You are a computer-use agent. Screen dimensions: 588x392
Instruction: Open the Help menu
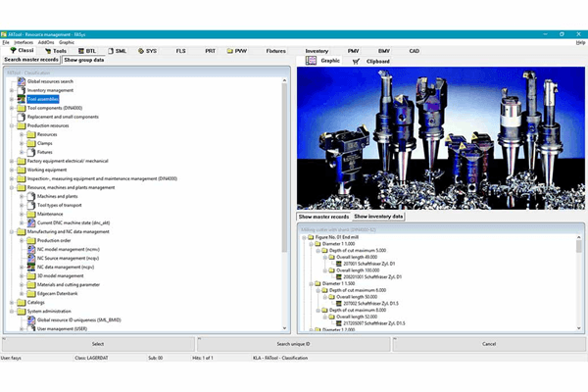click(x=580, y=43)
